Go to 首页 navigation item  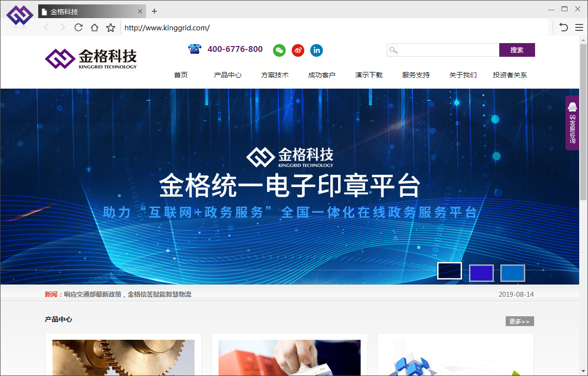pyautogui.click(x=181, y=75)
